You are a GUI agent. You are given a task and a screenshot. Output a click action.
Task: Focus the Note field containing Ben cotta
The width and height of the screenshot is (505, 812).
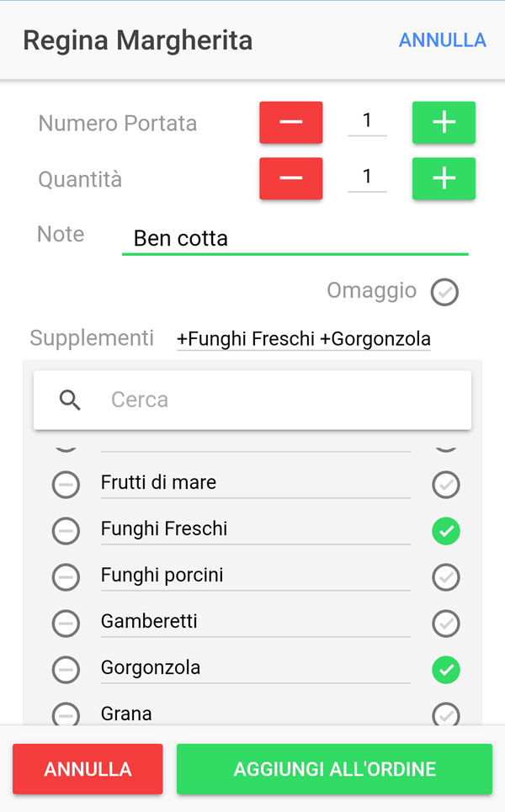[x=295, y=238]
